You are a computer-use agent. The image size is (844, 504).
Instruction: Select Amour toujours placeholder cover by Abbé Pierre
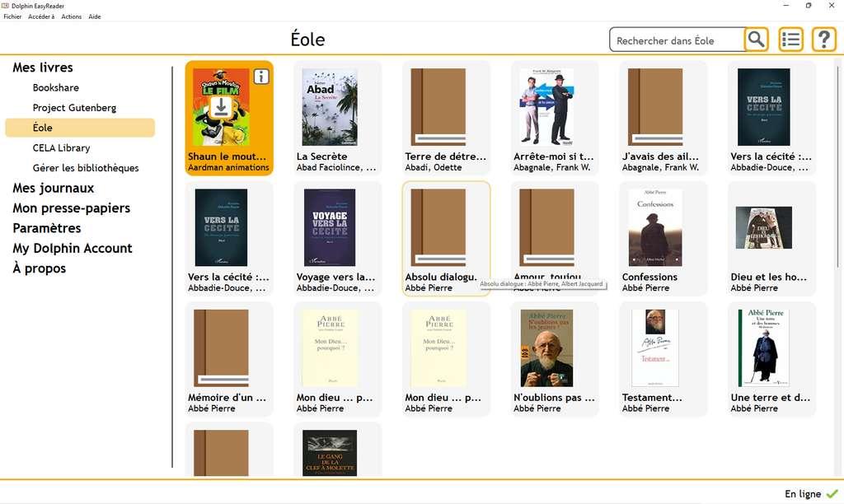(x=546, y=227)
